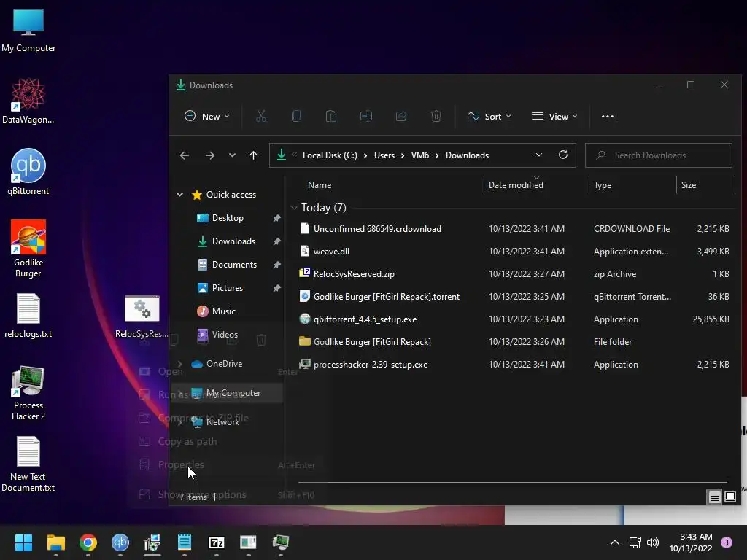The width and height of the screenshot is (747, 560).
Task: Select Music in navigation pane
Action: click(223, 311)
